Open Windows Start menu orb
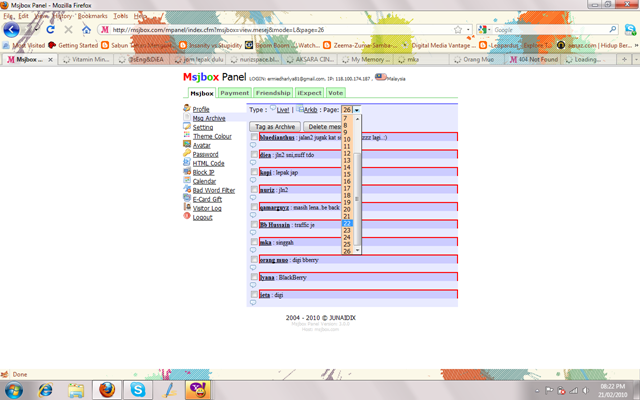This screenshot has height=400, width=640. 13,390
